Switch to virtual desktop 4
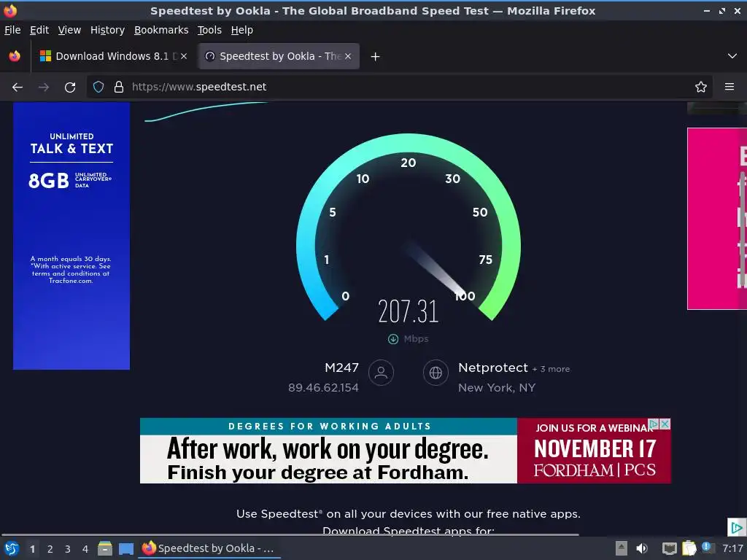The width and height of the screenshot is (747, 560). coord(85,549)
